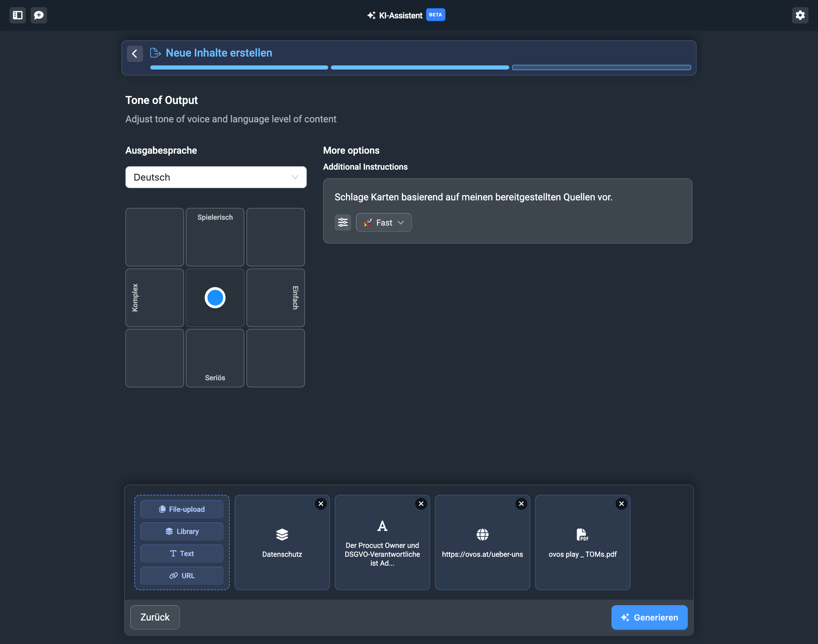Remove the Datenschutz source card
The width and height of the screenshot is (818, 644).
[321, 504]
